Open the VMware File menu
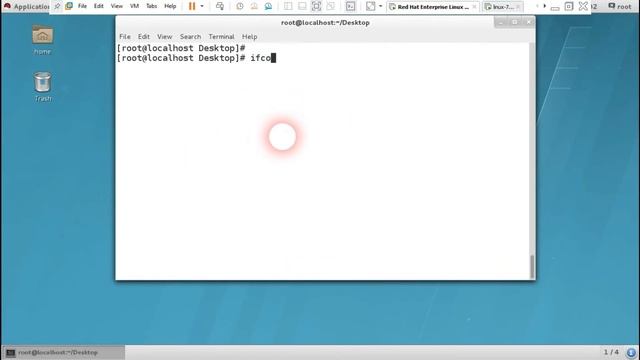This screenshot has width=640, height=360. pos(82,6)
